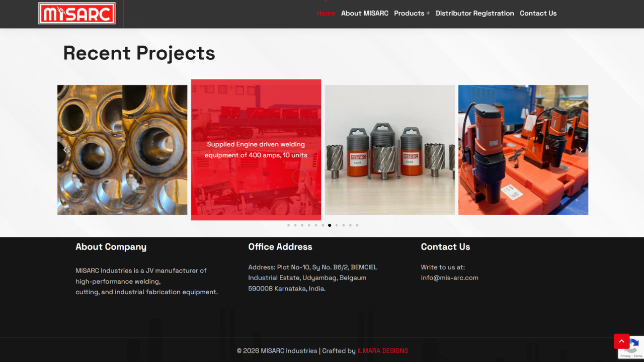644x362 pixels.
Task: Show previous project with left arrow
Action: [65, 150]
